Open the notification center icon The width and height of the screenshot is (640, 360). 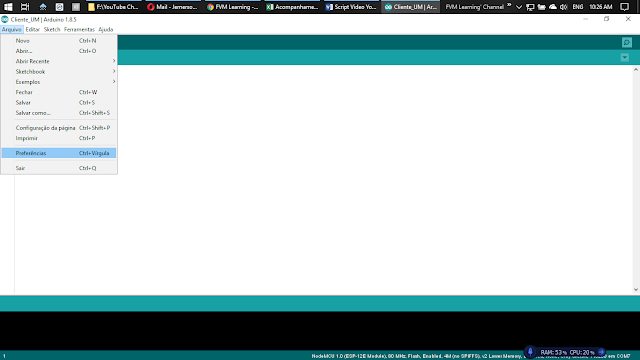click(x=624, y=7)
